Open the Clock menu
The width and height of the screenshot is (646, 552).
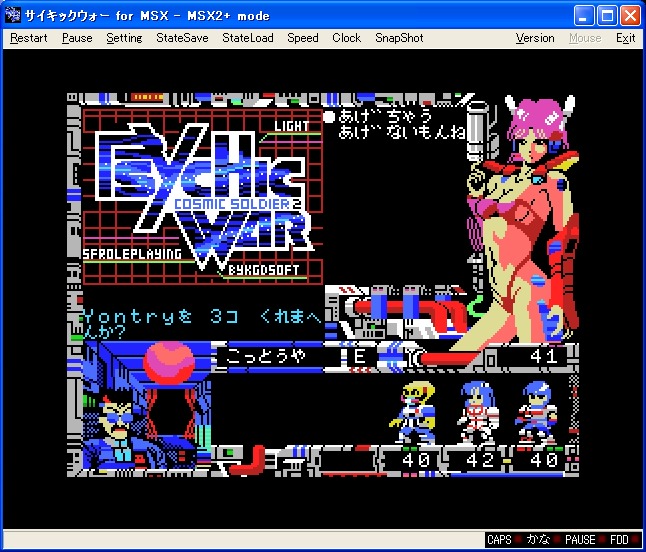[346, 38]
